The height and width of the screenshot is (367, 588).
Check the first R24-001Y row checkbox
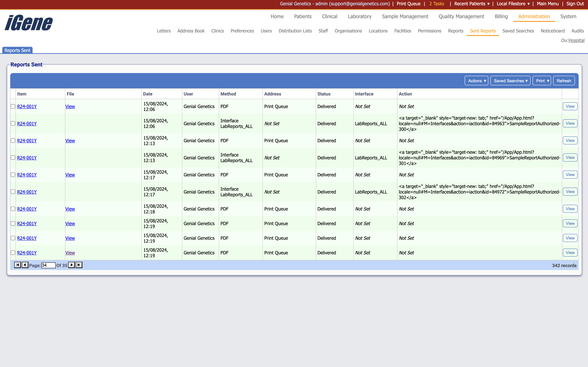[x=13, y=106]
